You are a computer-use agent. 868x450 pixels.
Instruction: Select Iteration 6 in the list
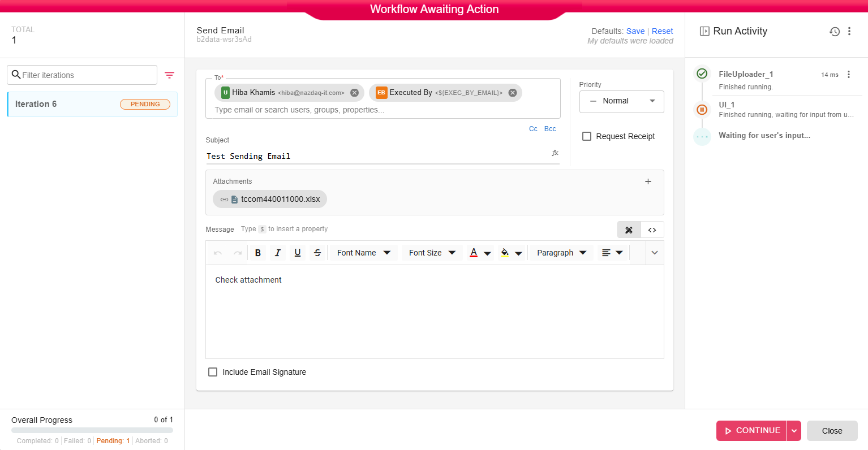point(92,104)
